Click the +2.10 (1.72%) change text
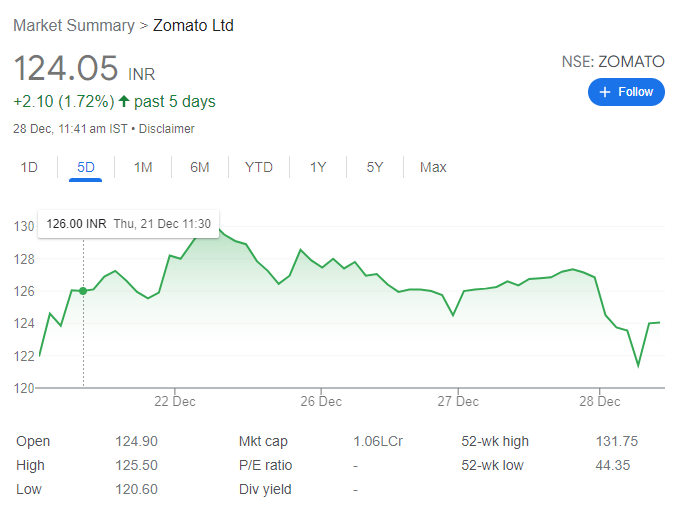The image size is (688, 513). click(64, 101)
